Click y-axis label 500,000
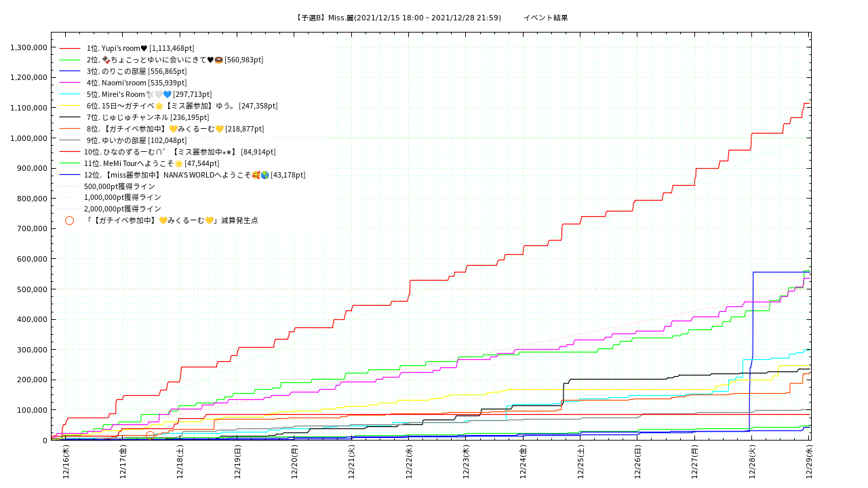868x488 pixels. [33, 289]
